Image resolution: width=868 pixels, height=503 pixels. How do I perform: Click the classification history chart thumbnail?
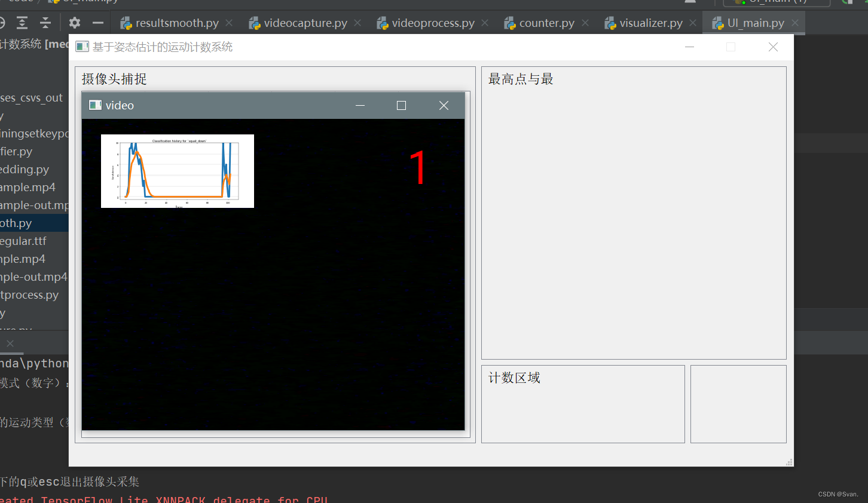point(178,171)
